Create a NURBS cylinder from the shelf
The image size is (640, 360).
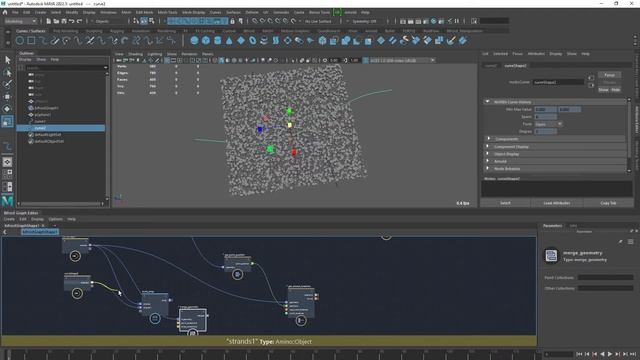click(218, 40)
